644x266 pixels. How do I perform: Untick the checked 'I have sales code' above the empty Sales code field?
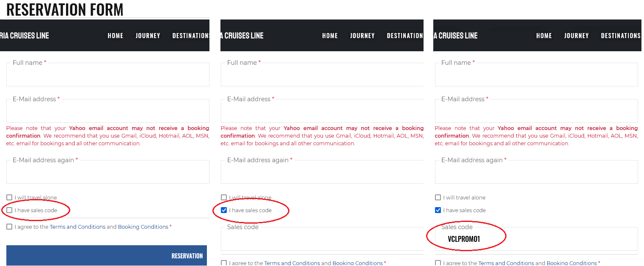click(x=224, y=210)
